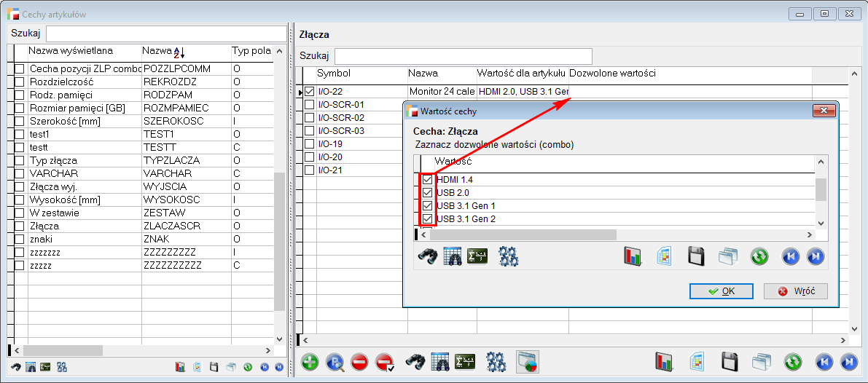The height and width of the screenshot is (383, 868).
Task: Go to first value in Wartość cechy dialog
Action: pyautogui.click(x=791, y=256)
